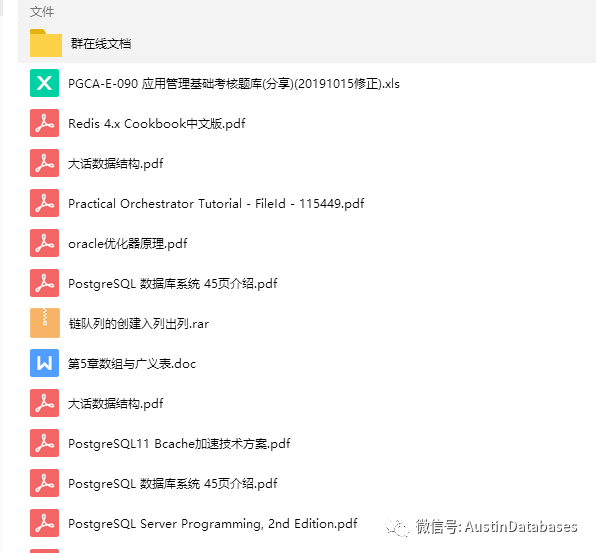
Task: Click PDF icon beside PostgreSQL11 Bcache加速技术方案
Action: click(44, 443)
